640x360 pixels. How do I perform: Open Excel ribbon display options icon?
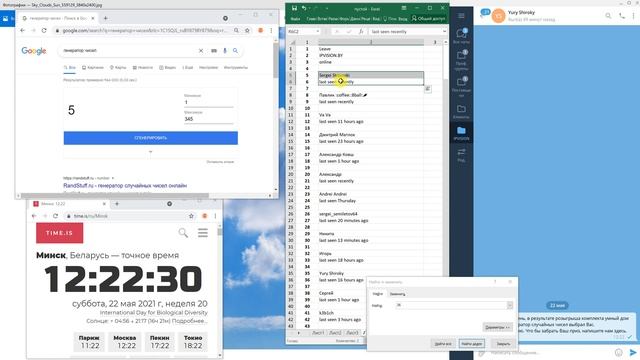tap(404, 8)
